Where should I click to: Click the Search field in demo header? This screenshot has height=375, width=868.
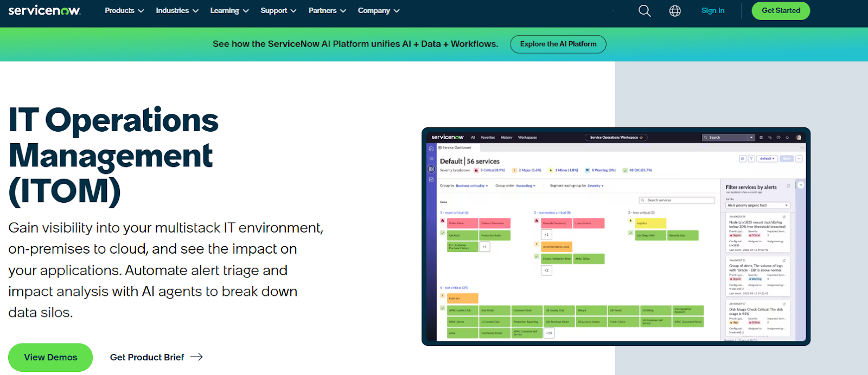pos(725,137)
